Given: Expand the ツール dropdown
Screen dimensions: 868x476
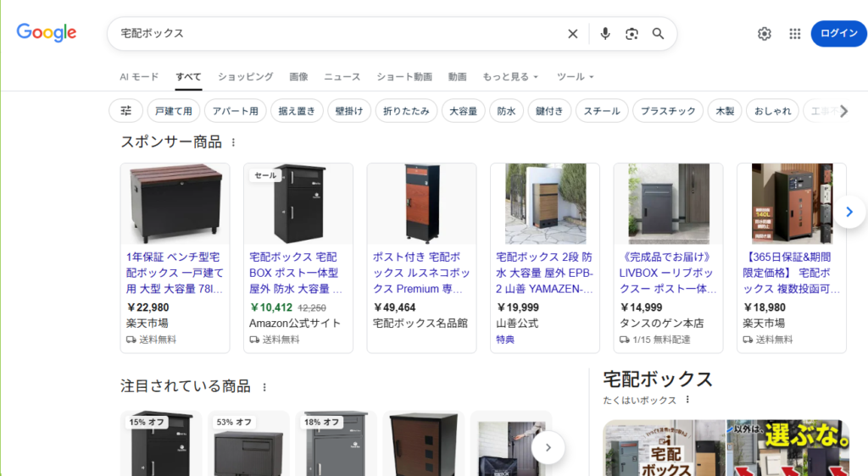Looking at the screenshot, I should tap(575, 77).
